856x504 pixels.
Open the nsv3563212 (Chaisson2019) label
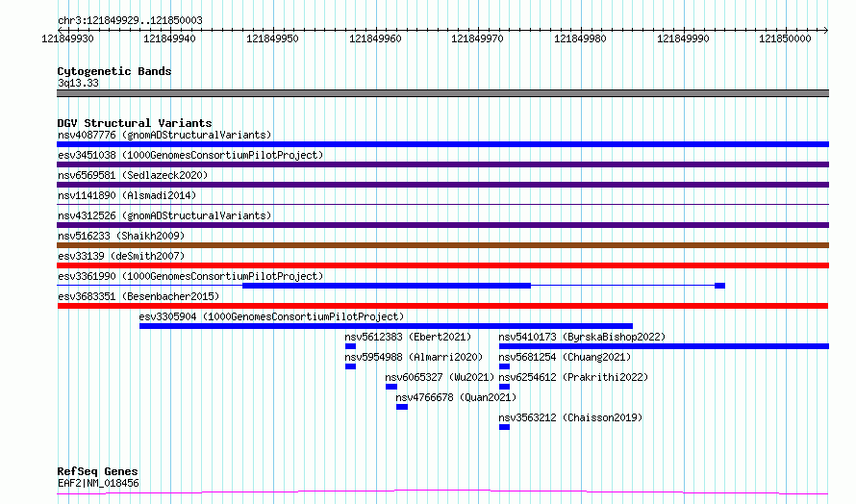[x=570, y=417]
